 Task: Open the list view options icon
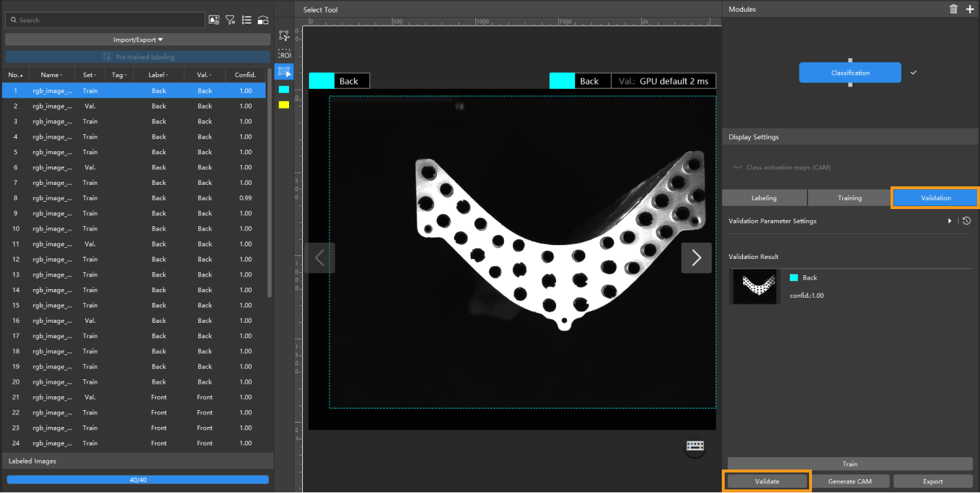click(246, 20)
